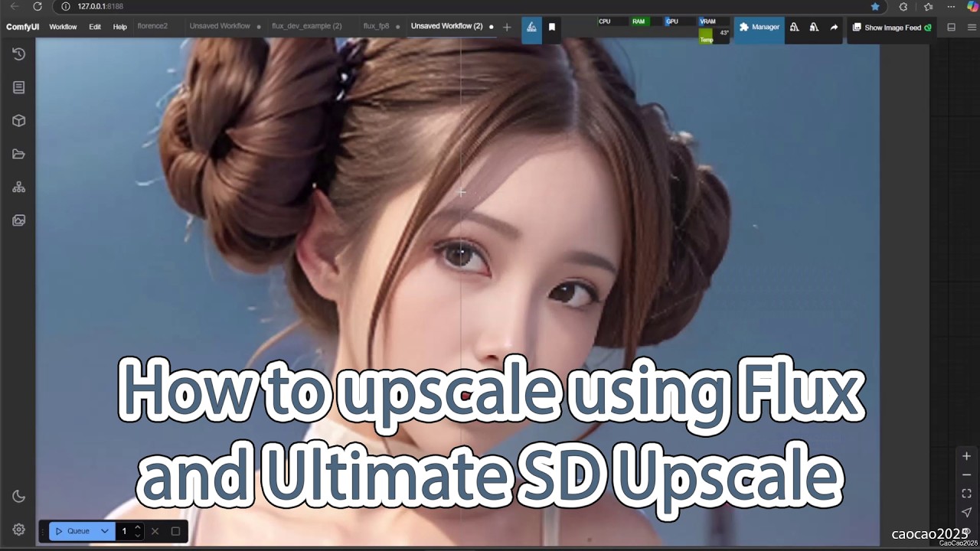Open the Copilot icon in browser
The width and height of the screenshot is (980, 551).
(972, 6)
